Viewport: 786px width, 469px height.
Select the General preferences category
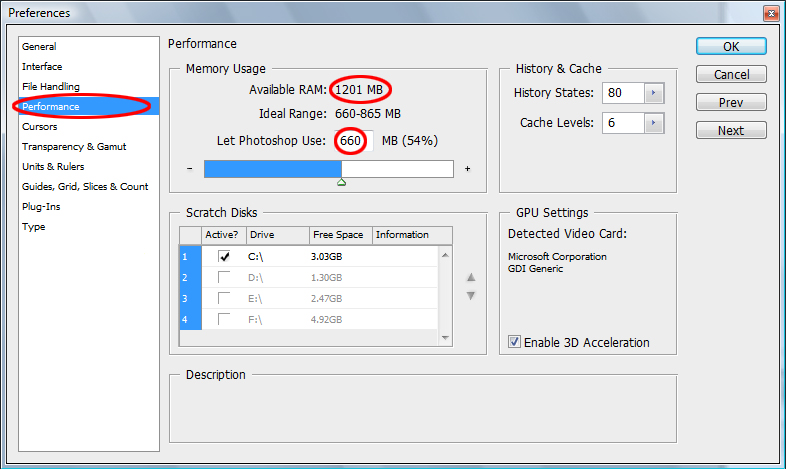pyautogui.click(x=40, y=46)
